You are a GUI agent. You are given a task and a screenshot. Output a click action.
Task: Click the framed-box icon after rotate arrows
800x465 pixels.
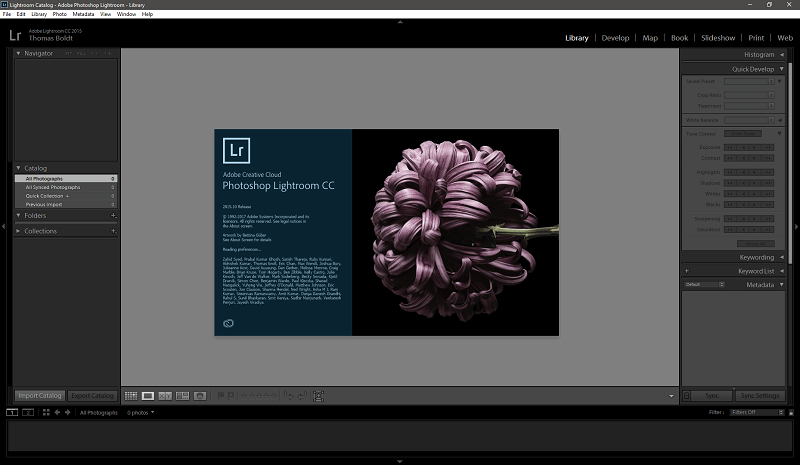318,396
